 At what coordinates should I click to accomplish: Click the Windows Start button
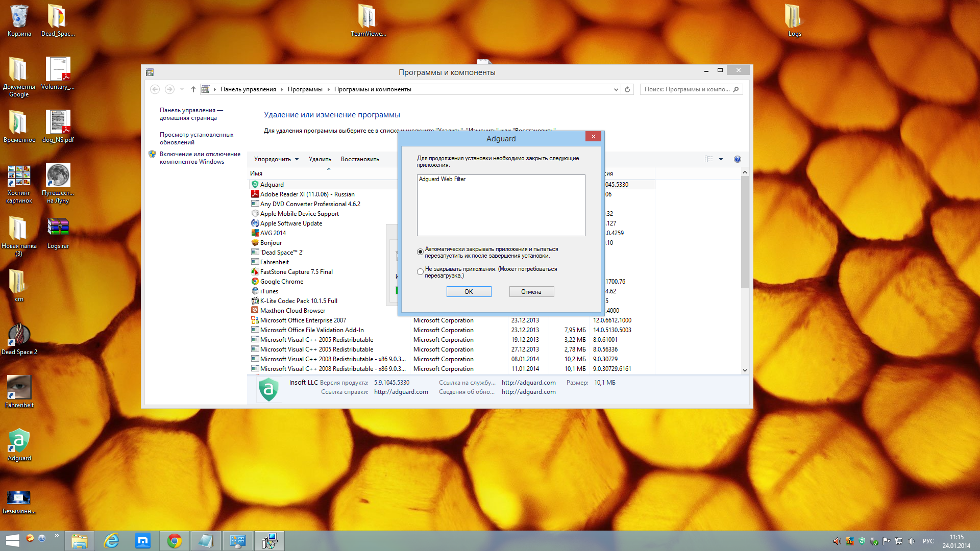12,541
